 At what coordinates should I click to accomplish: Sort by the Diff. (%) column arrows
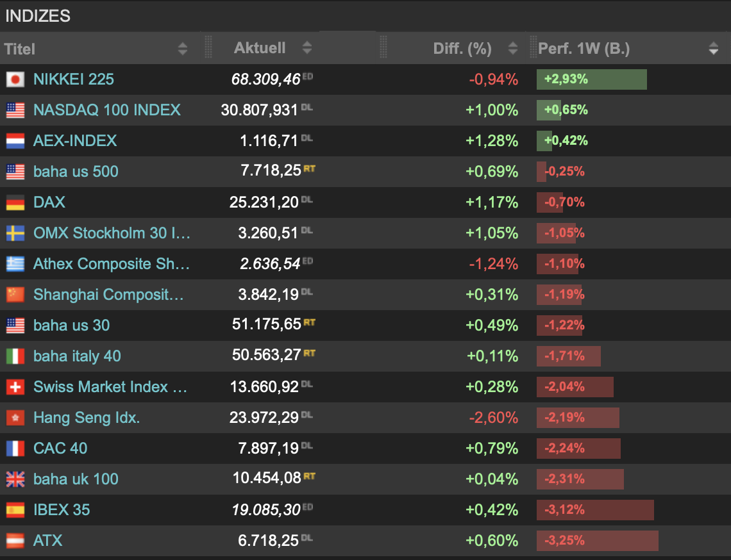pyautogui.click(x=513, y=48)
